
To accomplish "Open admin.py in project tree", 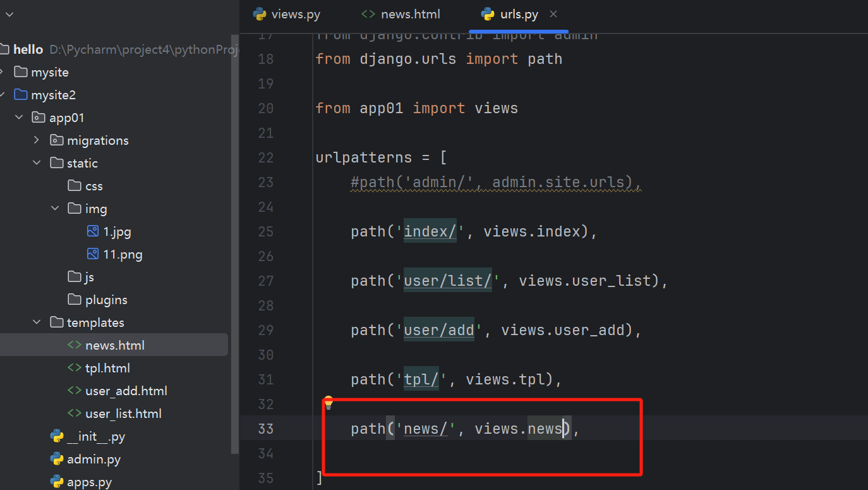I will [93, 459].
